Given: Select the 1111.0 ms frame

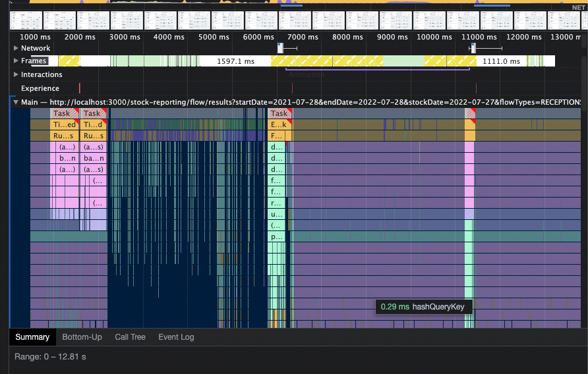Looking at the screenshot, I should pos(501,61).
